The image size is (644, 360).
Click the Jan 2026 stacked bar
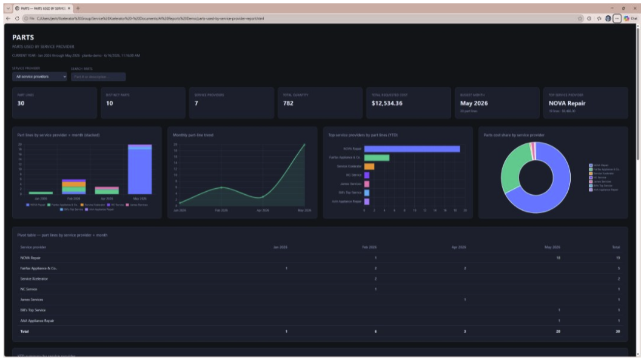41,192
